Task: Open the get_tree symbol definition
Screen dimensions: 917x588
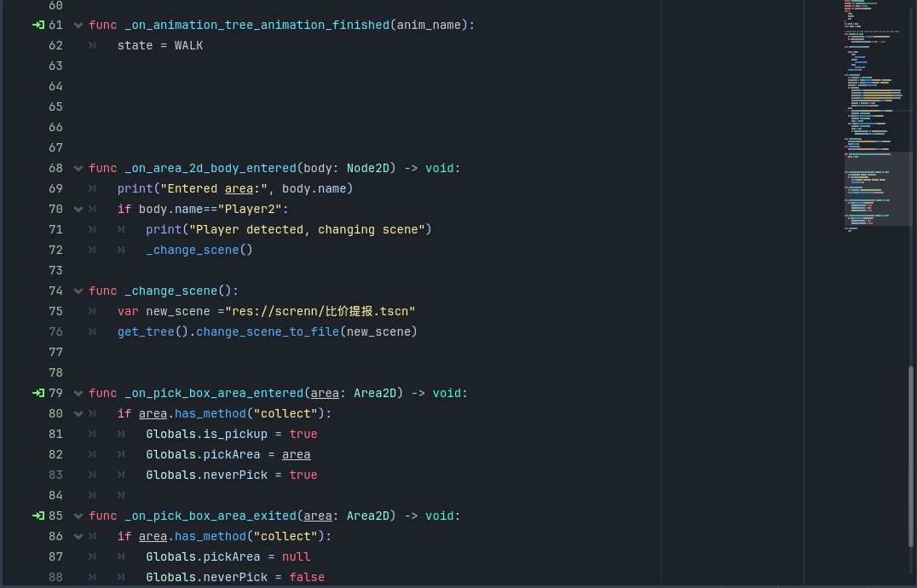Action: 145,331
